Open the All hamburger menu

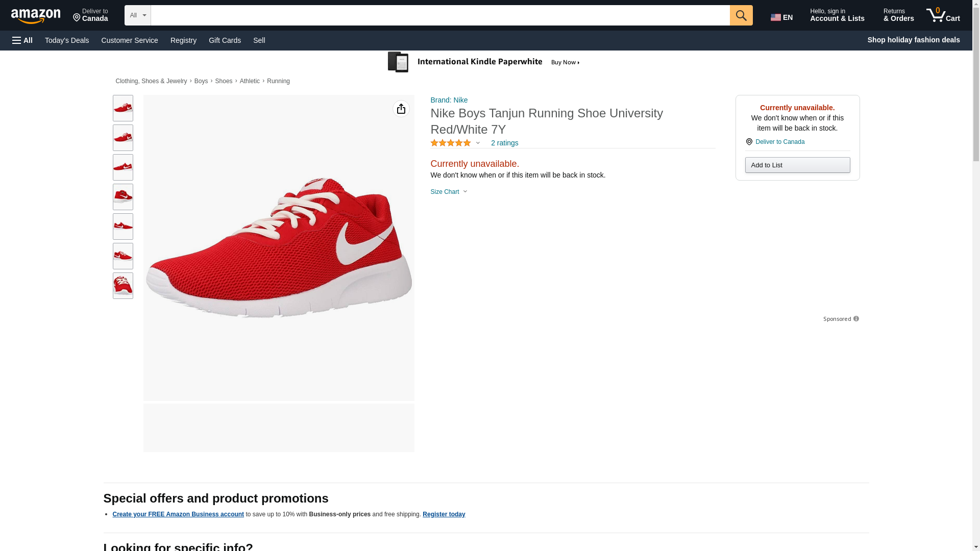pyautogui.click(x=22, y=40)
